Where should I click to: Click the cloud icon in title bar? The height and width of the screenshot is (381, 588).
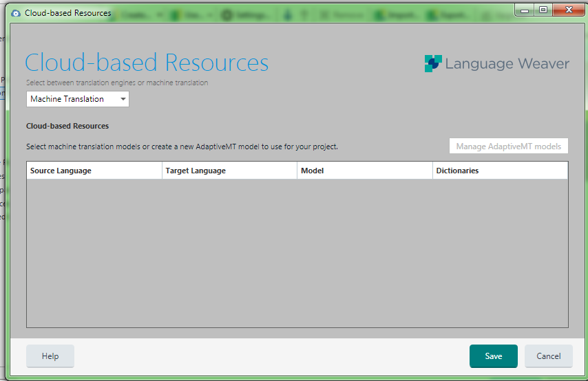pyautogui.click(x=16, y=13)
